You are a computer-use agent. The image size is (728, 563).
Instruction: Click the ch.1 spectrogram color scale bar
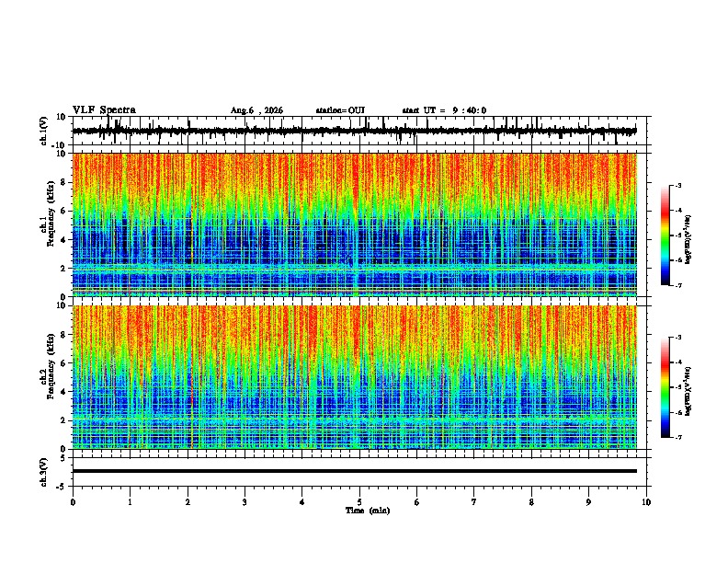pos(665,236)
